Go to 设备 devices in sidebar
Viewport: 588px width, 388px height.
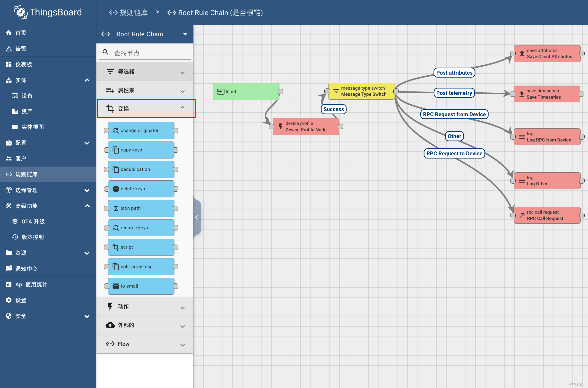click(x=27, y=96)
